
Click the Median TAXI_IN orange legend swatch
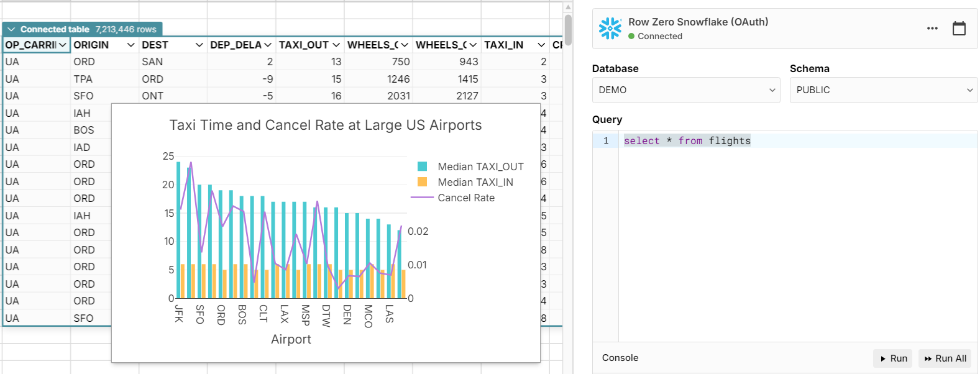(423, 182)
